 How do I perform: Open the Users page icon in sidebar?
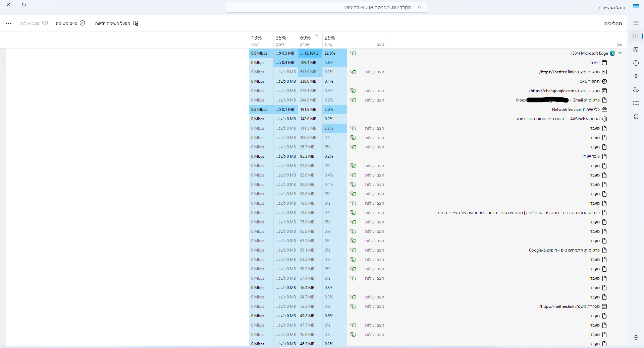(636, 90)
